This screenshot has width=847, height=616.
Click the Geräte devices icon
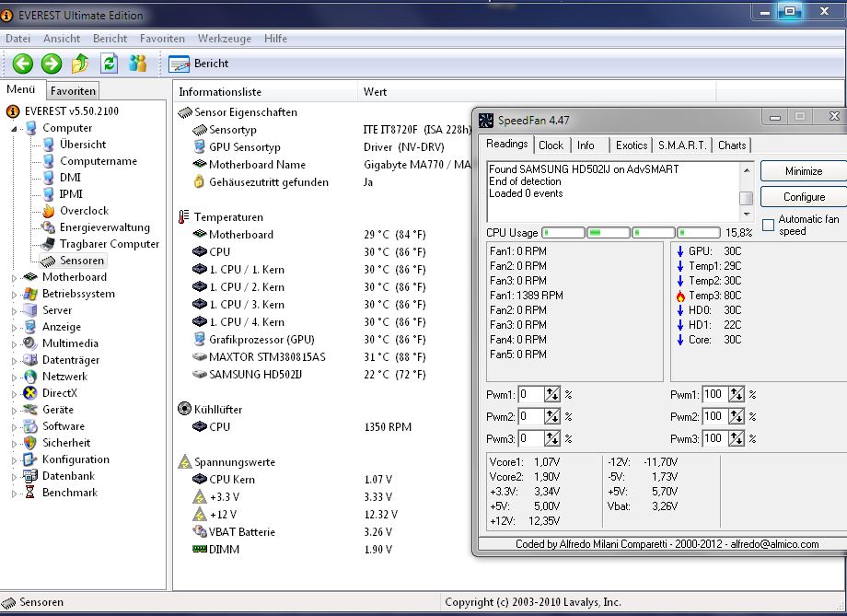tap(30, 410)
